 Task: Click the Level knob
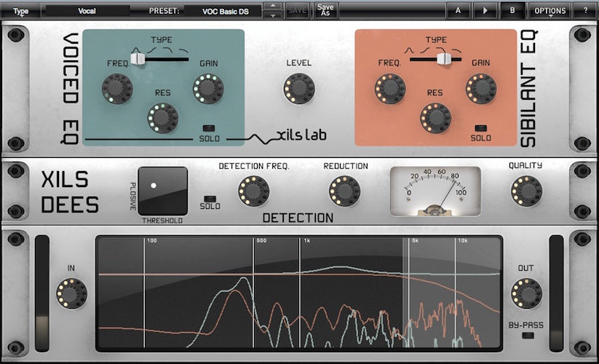coord(299,88)
